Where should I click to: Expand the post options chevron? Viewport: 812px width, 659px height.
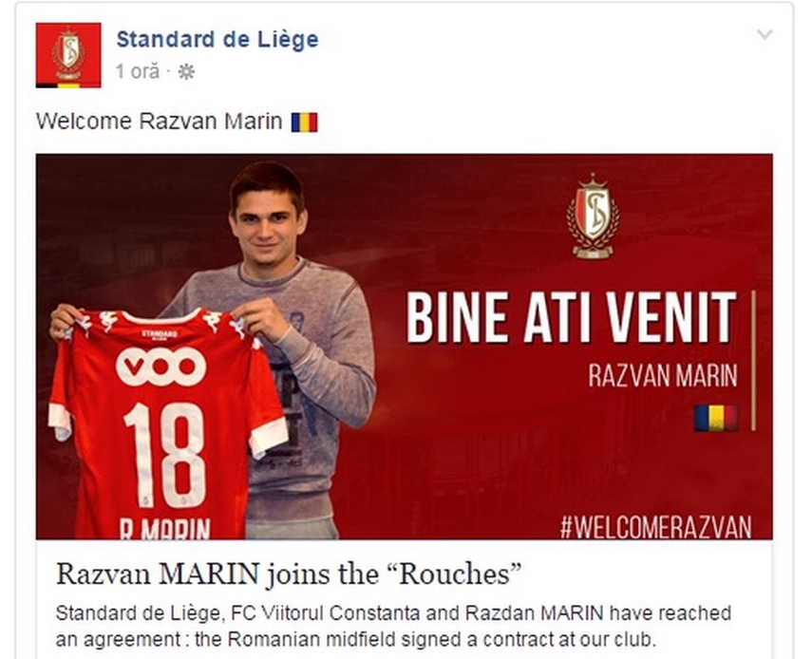coord(765,35)
